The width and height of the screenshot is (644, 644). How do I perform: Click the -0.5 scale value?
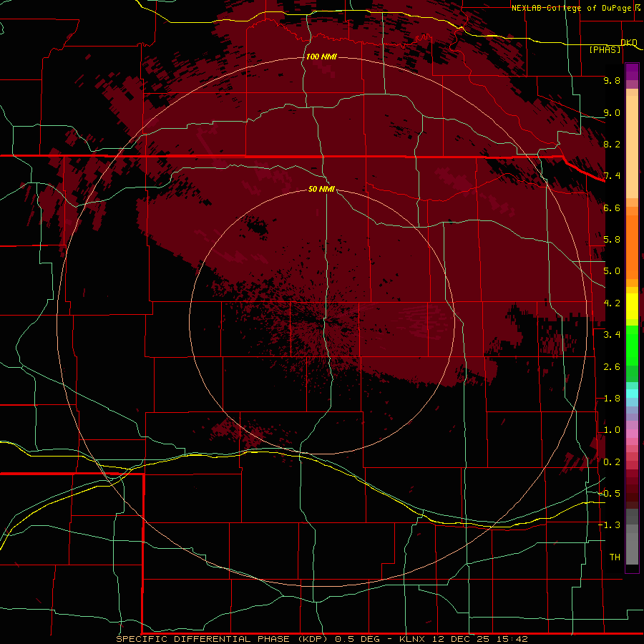click(x=609, y=494)
